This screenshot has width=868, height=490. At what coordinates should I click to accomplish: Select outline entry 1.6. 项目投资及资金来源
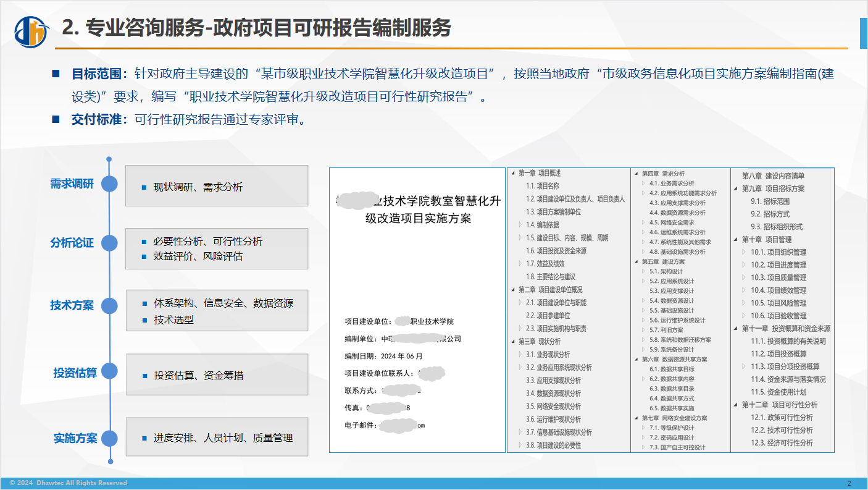556,251
